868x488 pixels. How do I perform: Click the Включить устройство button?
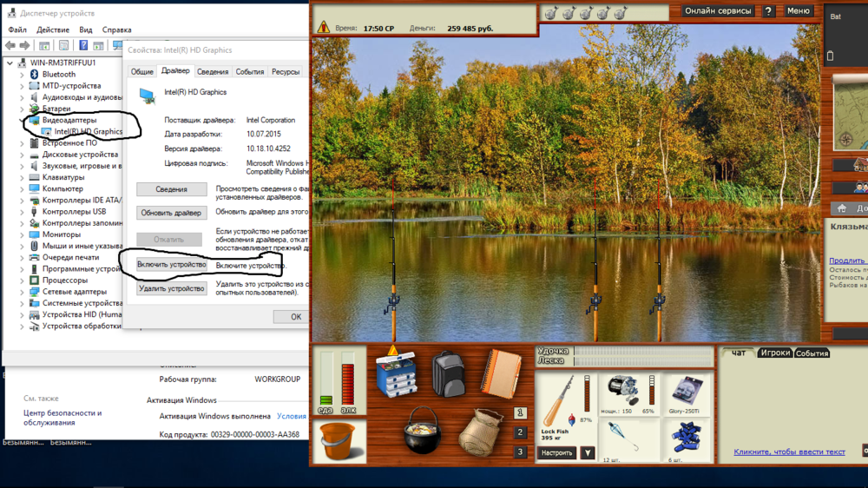coord(171,265)
